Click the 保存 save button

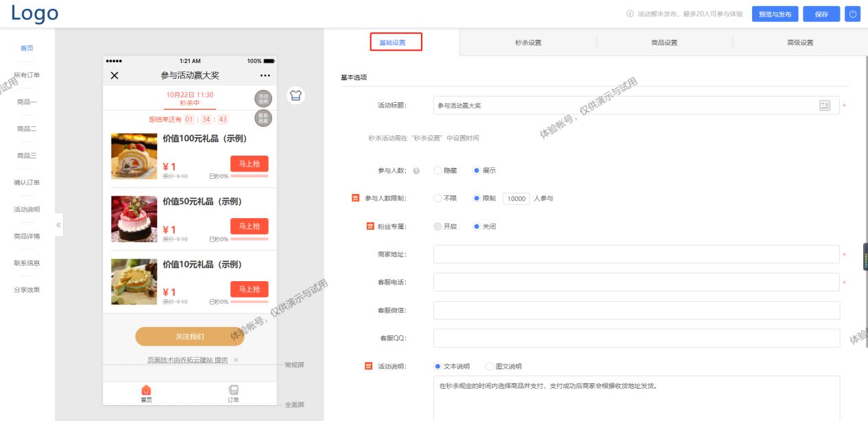click(x=821, y=13)
